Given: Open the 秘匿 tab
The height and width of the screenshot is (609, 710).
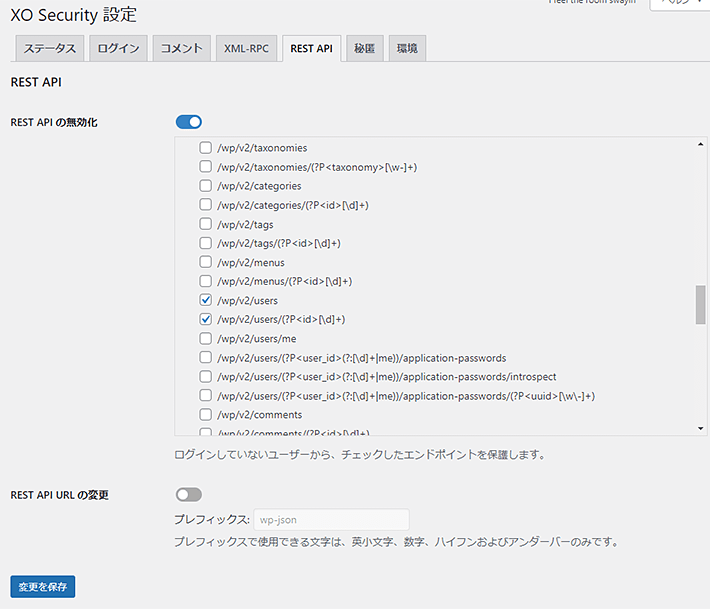Looking at the screenshot, I should tap(365, 48).
